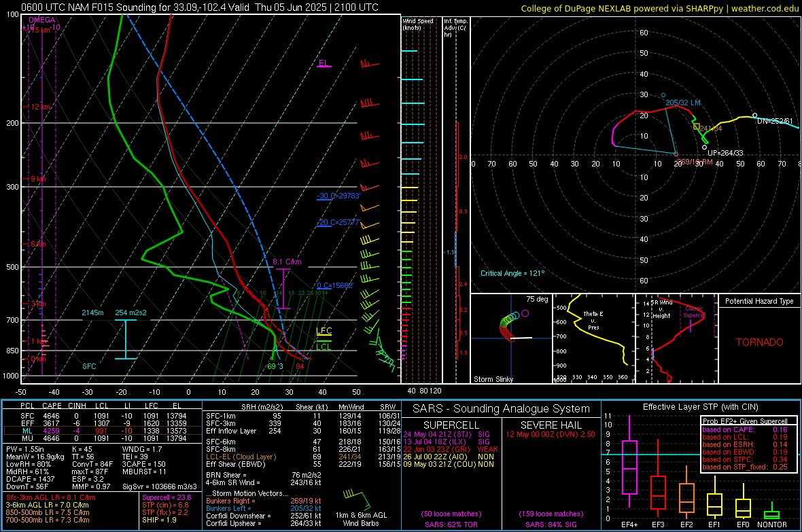Click the UP=264/33 hodograph label
Viewport: 802px width, 532px height.
(725, 153)
